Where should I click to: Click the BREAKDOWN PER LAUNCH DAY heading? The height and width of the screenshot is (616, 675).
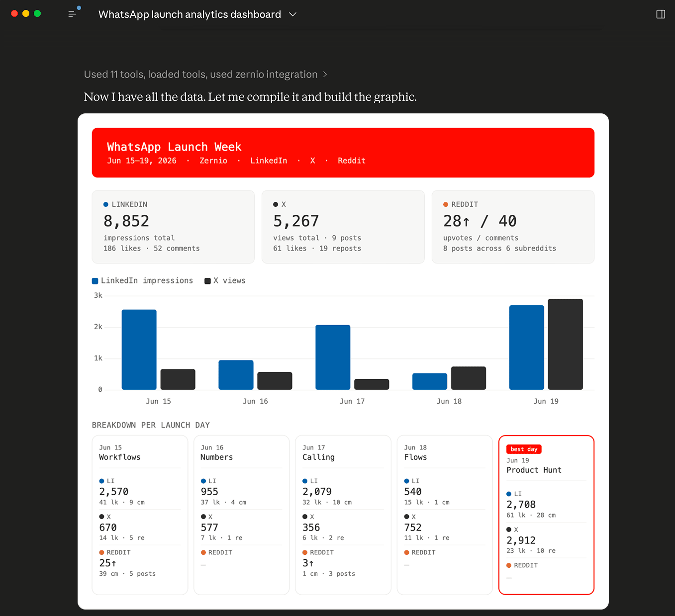pyautogui.click(x=151, y=425)
